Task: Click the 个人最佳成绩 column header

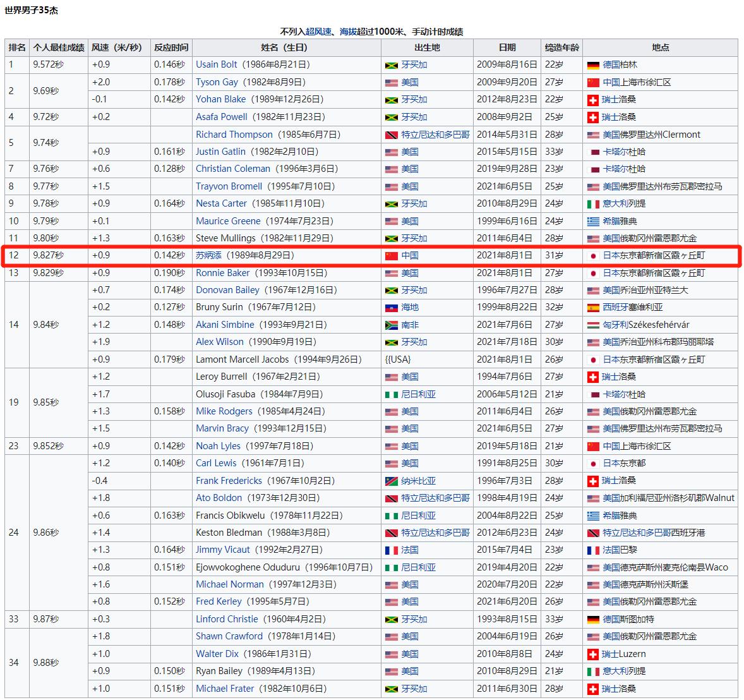Action: click(x=59, y=47)
